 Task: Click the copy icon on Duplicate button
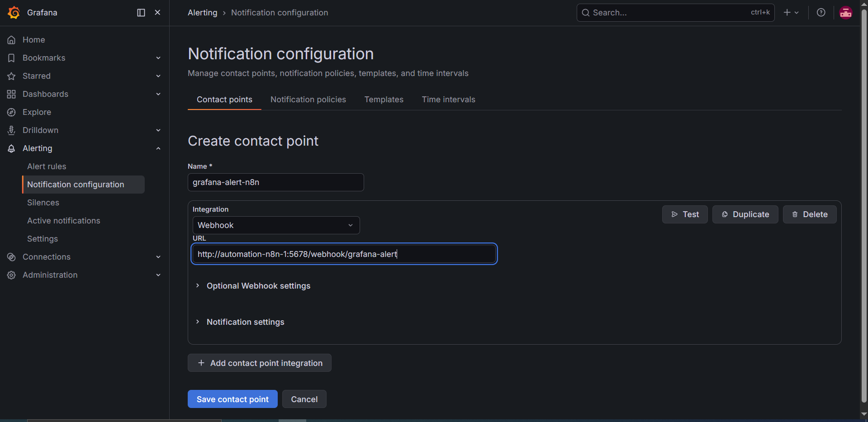tap(725, 214)
